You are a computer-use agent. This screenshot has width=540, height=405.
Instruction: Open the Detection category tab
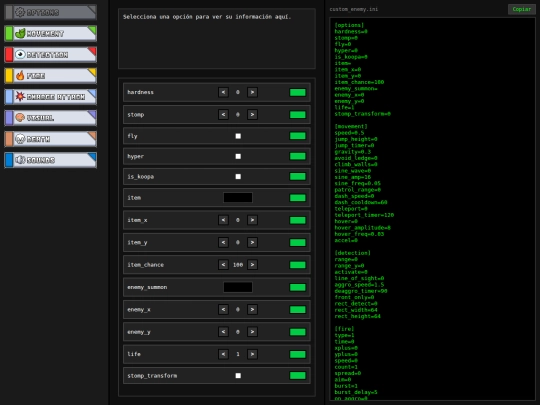[50, 54]
